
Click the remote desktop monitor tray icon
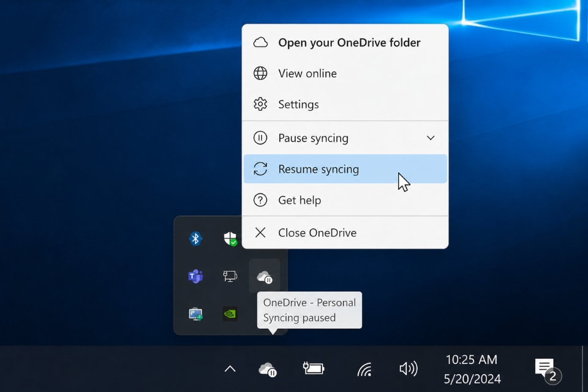tap(195, 314)
